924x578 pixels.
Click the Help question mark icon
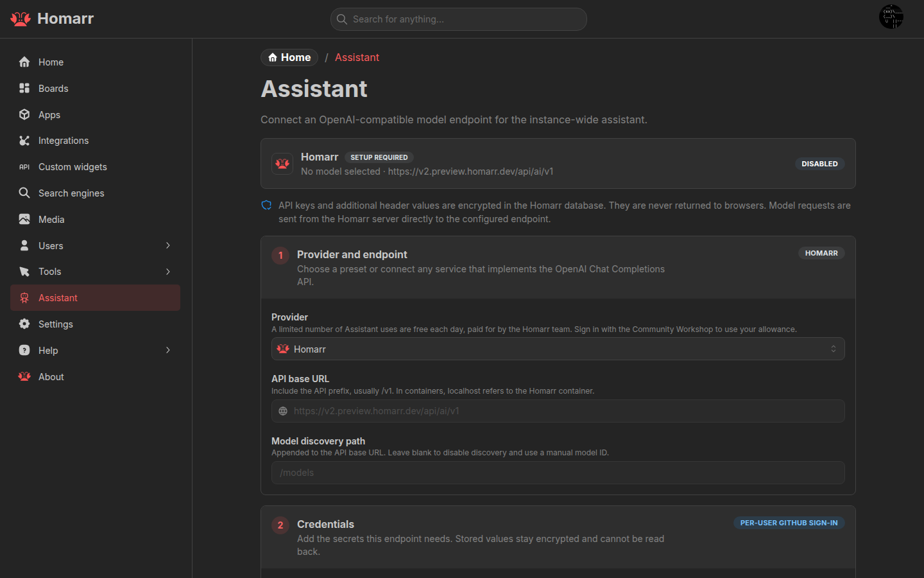click(x=24, y=350)
